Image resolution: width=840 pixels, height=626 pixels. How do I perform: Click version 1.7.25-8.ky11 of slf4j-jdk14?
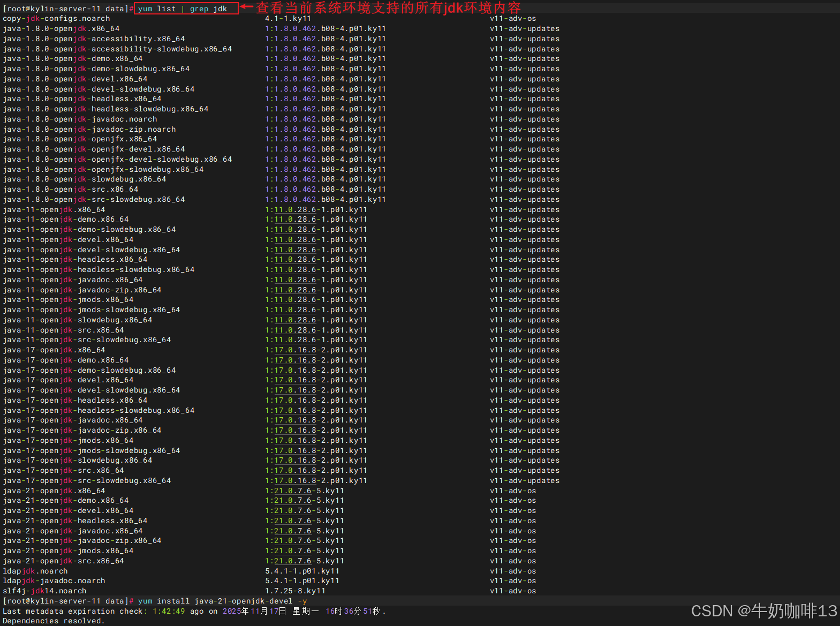295,591
